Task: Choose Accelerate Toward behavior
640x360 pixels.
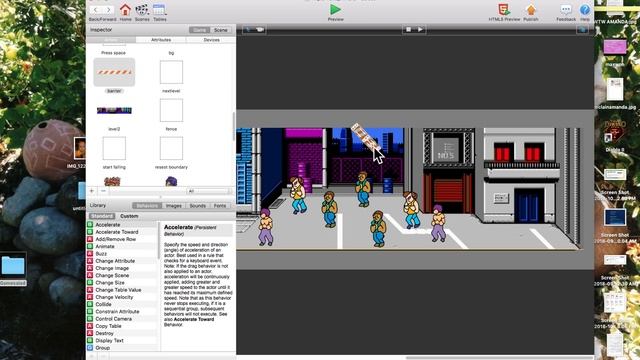Action: point(117,232)
